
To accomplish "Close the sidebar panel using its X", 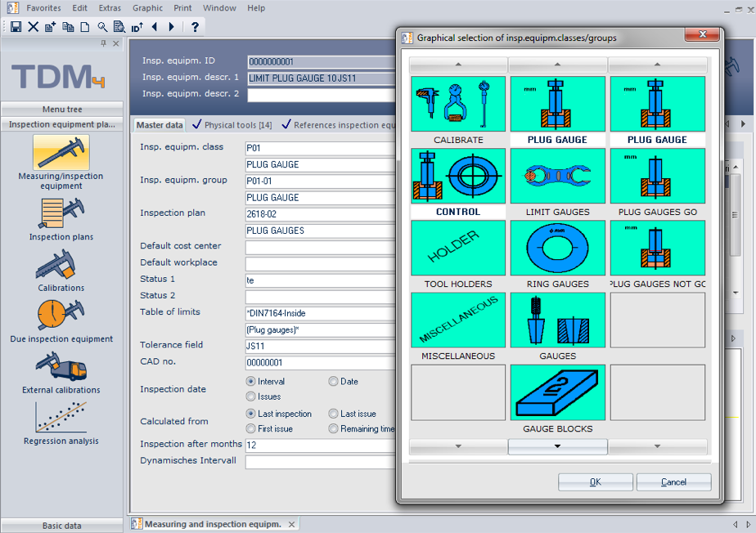I will coord(115,43).
